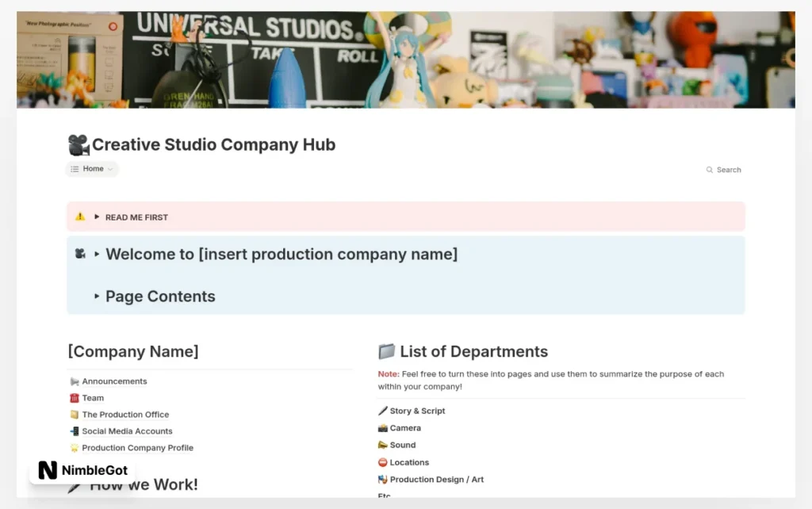Click the Welcome to [insert production company name] heading
This screenshot has height=509, width=812.
[x=282, y=254]
